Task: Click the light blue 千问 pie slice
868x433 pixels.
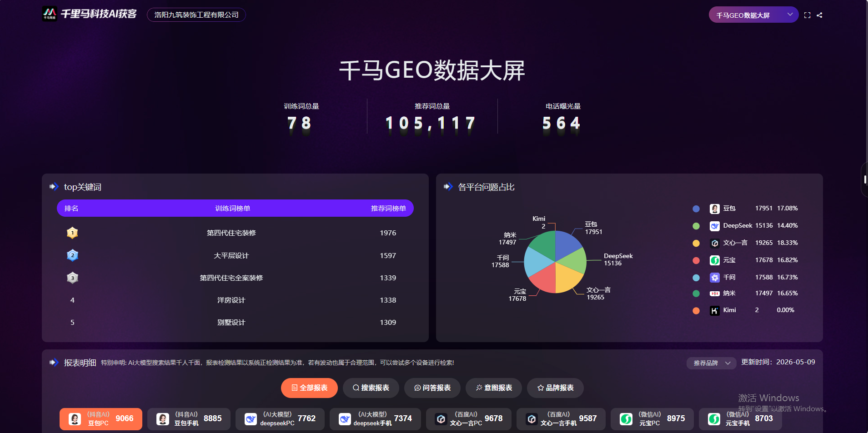Action: 537,262
